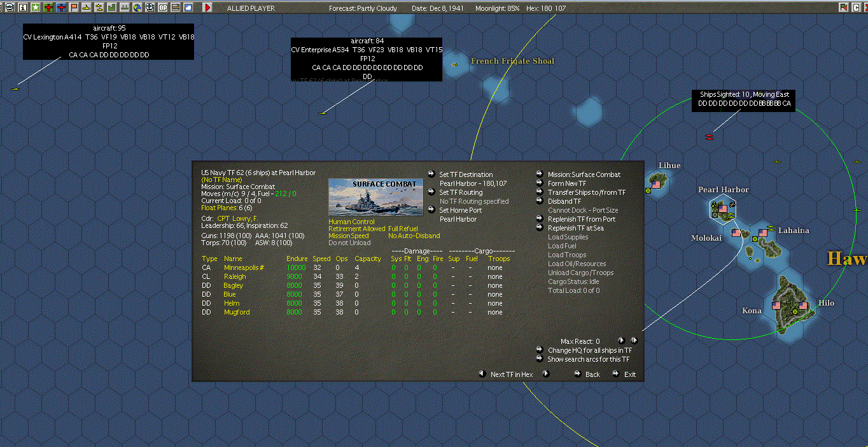The image size is (868, 447).
Task: Click the white star on green toolbar icon
Action: [36, 8]
